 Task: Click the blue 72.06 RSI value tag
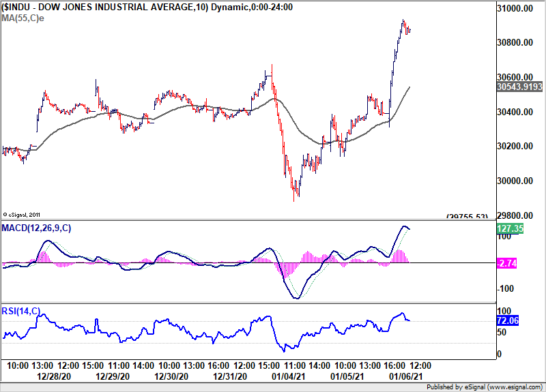click(508, 320)
